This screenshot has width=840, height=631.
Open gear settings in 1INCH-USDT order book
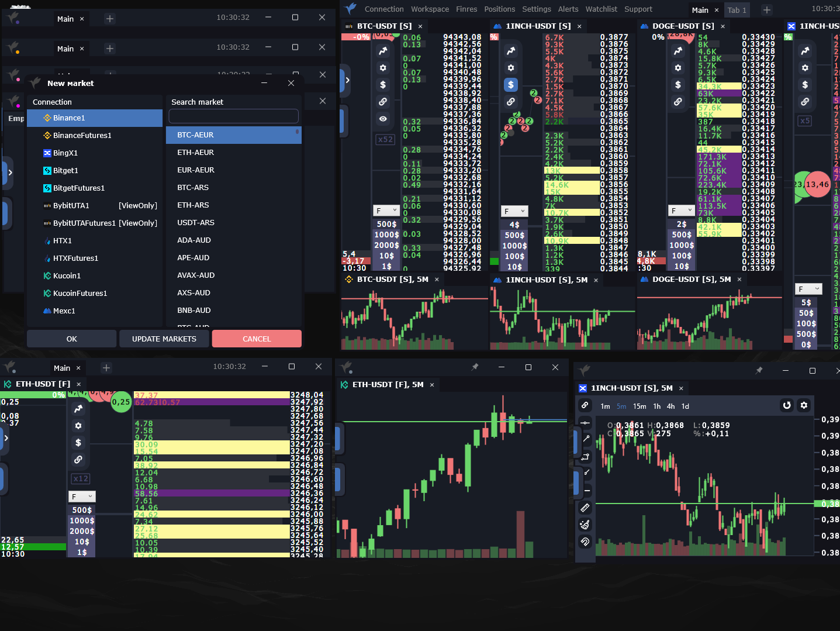click(x=511, y=68)
